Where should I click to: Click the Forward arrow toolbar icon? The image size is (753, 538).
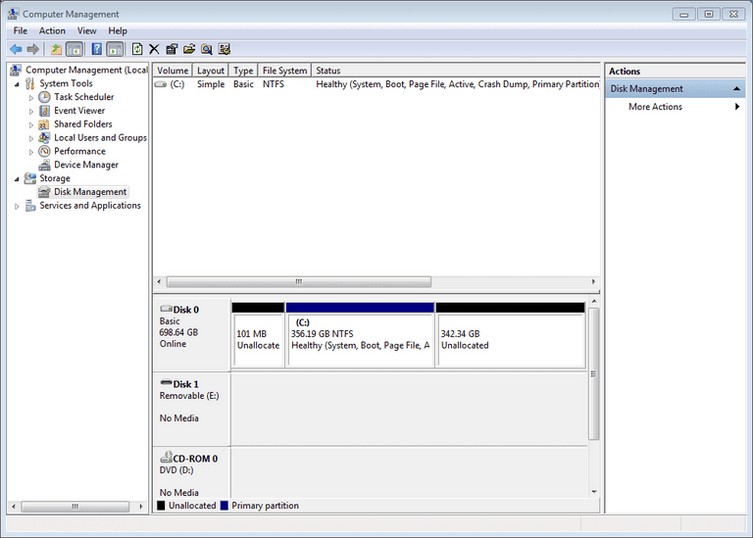pos(33,49)
